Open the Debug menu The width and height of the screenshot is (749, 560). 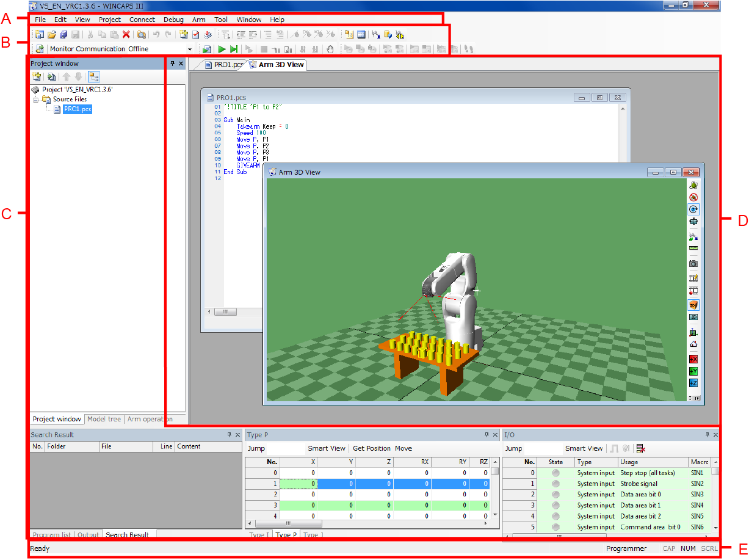[x=173, y=20]
